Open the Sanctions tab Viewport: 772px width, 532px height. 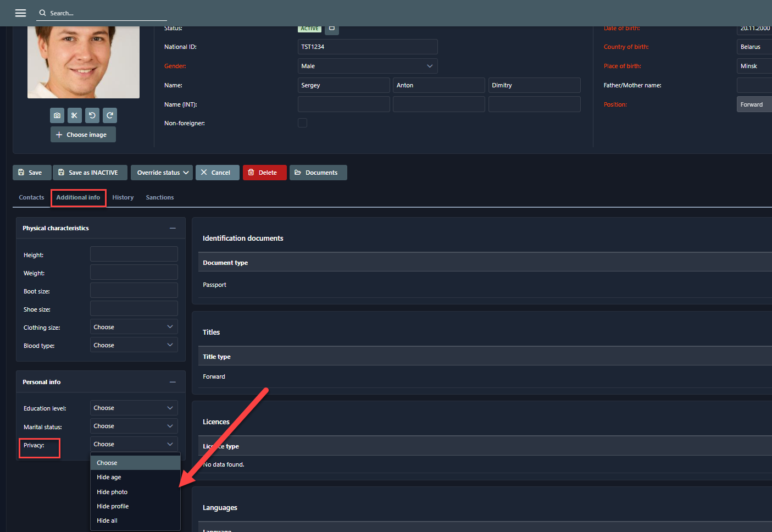pos(160,197)
